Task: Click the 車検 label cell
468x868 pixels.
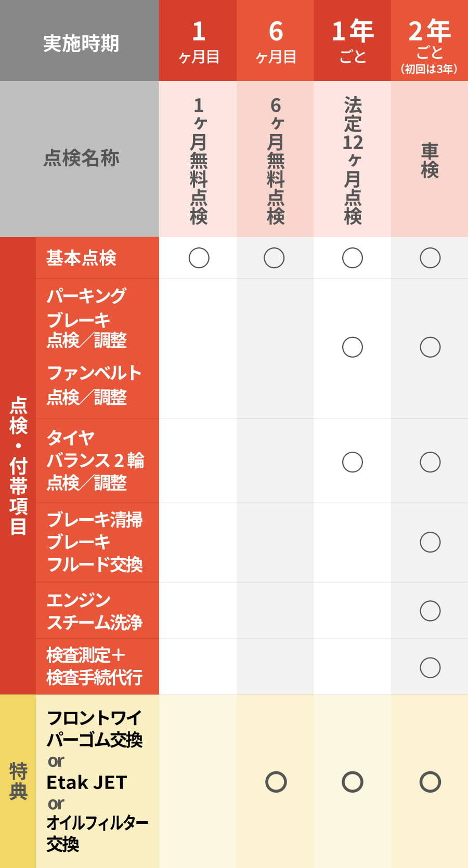Action: 430,159
